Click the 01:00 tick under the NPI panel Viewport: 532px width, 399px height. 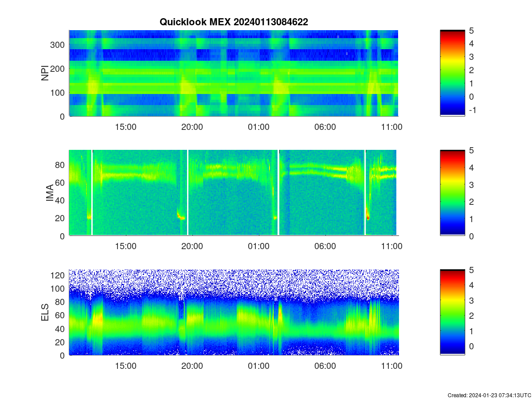[258, 127]
